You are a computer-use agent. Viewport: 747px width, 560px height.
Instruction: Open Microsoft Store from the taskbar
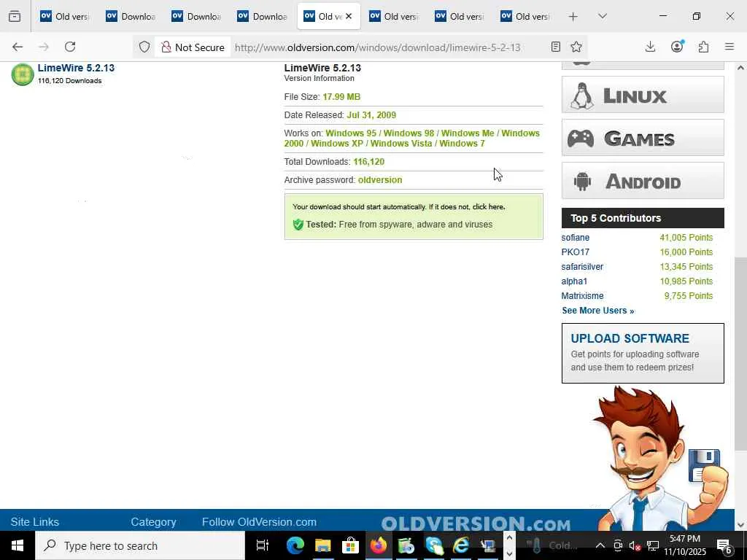[x=350, y=545]
